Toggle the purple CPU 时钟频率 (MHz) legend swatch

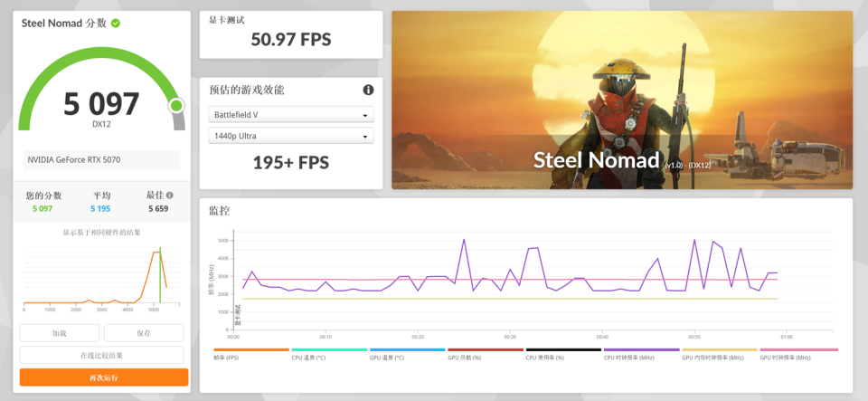[x=642, y=349]
